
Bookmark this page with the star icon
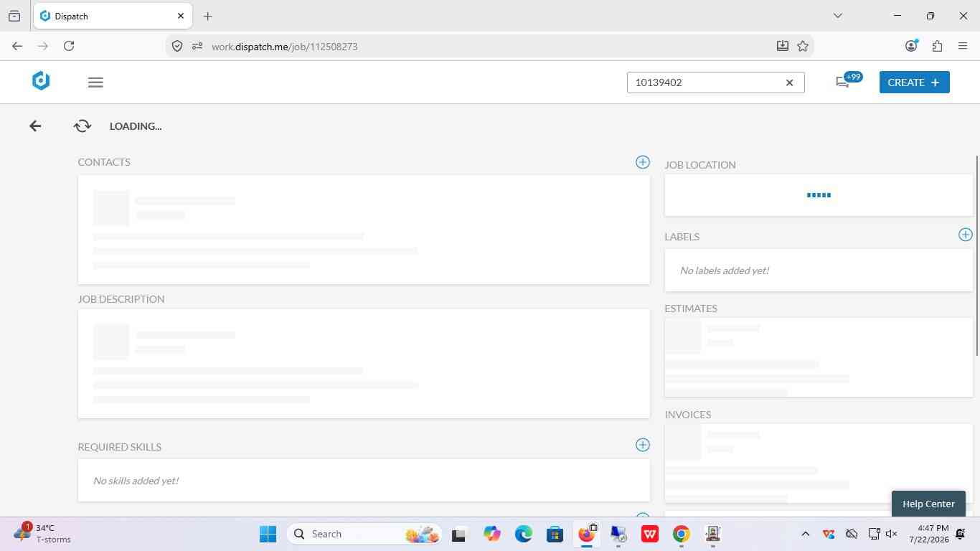point(803,46)
